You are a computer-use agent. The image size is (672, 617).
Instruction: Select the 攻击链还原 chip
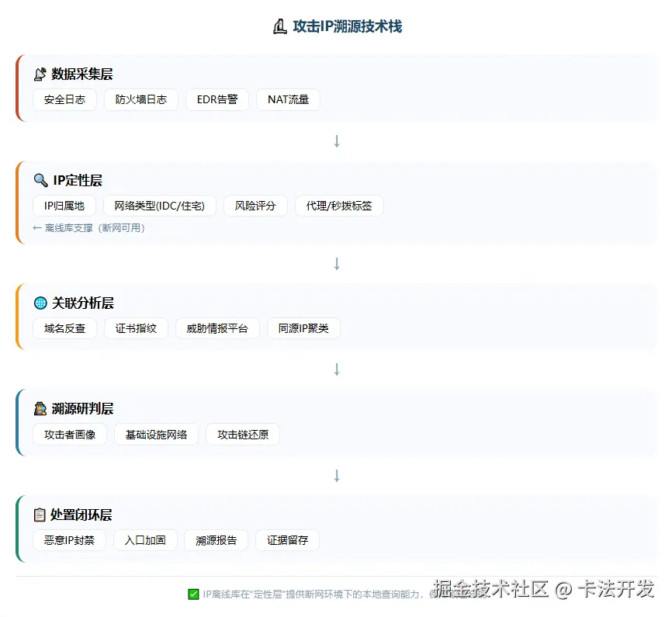click(x=243, y=435)
